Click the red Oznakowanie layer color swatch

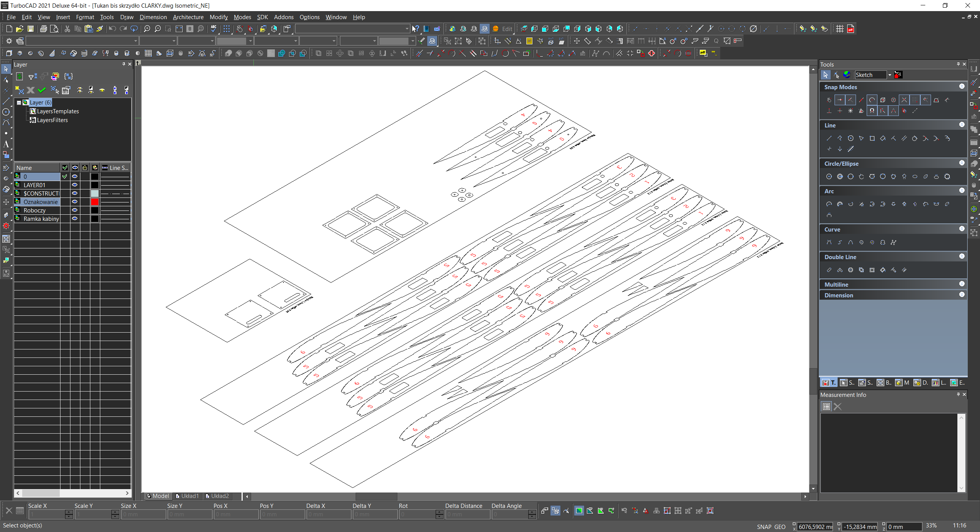[x=95, y=202]
